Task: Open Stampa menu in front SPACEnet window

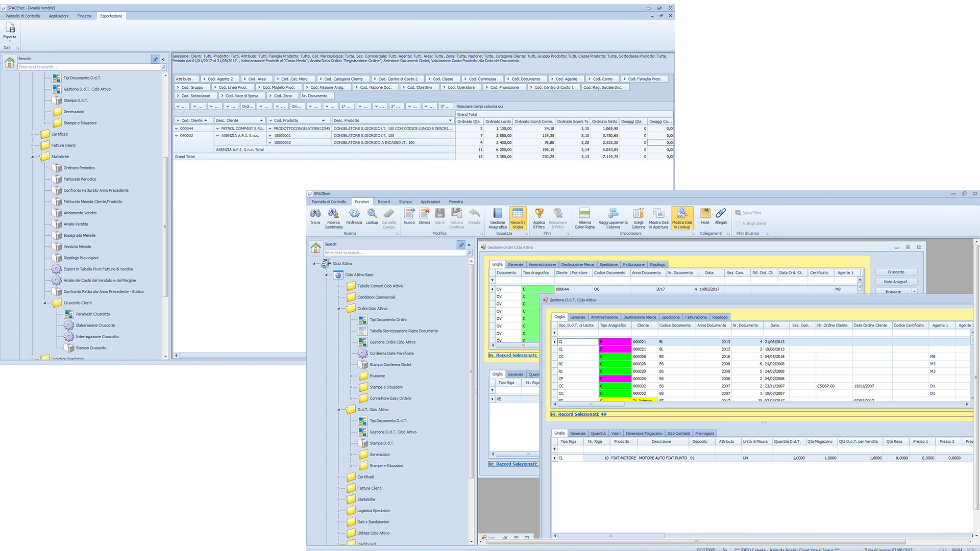Action: point(405,202)
